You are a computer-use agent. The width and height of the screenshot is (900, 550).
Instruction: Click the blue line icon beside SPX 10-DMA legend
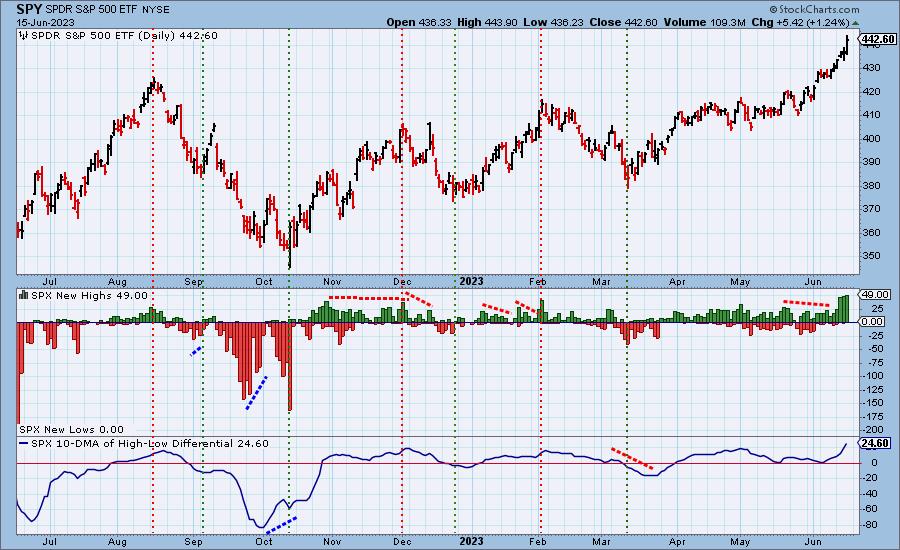(x=24, y=444)
